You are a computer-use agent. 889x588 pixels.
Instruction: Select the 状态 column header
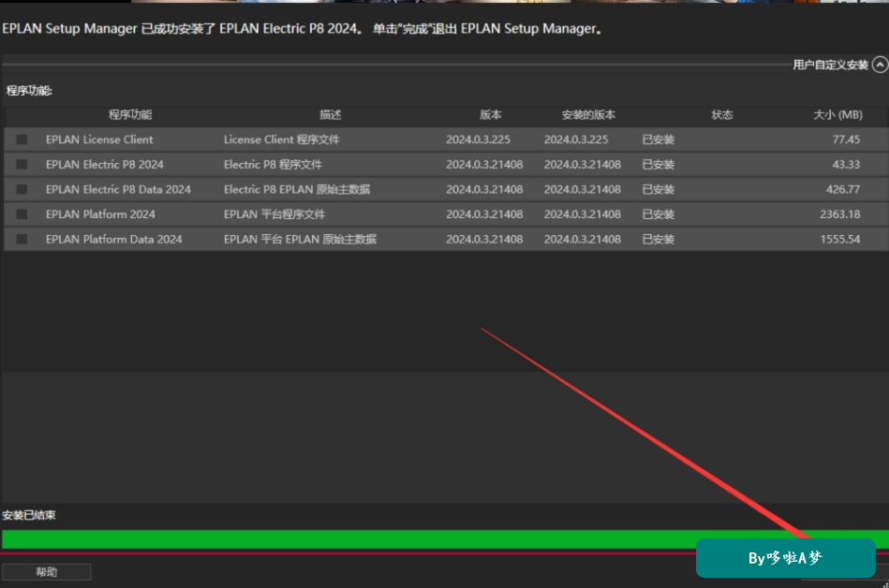pyautogui.click(x=721, y=115)
